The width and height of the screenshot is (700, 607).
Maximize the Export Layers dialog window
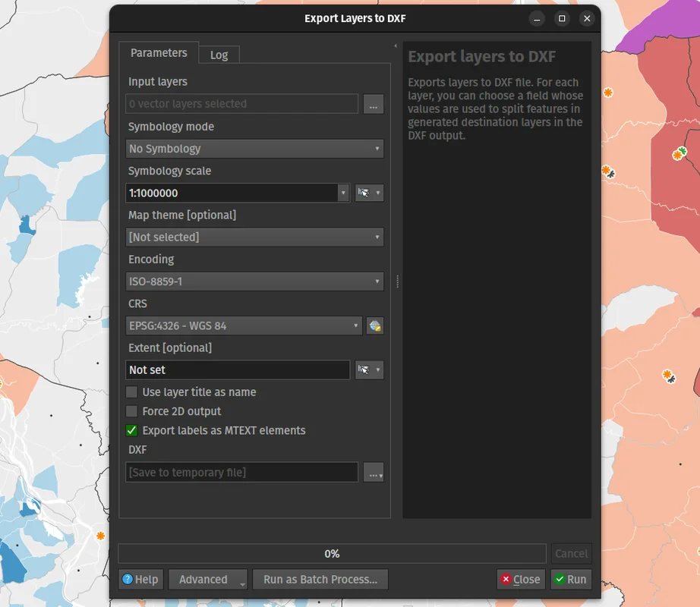562,19
